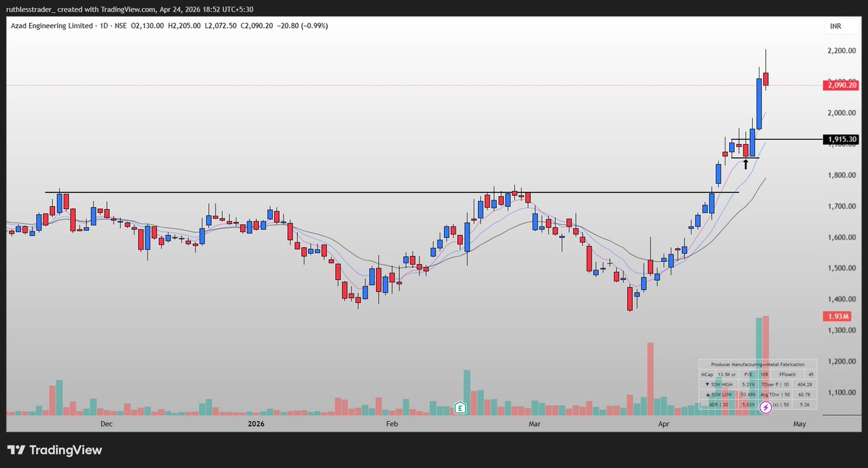The height and width of the screenshot is (468, 868).
Task: Click the INR currency badge
Action: pyautogui.click(x=835, y=25)
